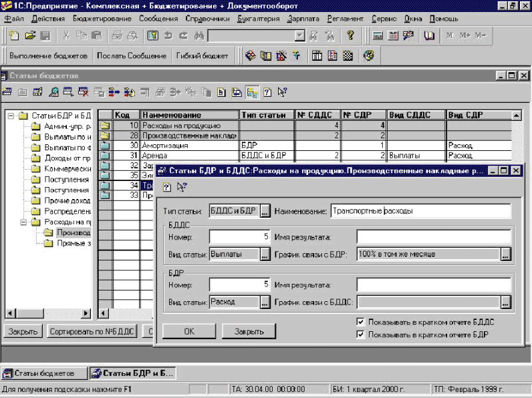
Task: Click the globe icon in budget toolbar
Action: click(368, 55)
